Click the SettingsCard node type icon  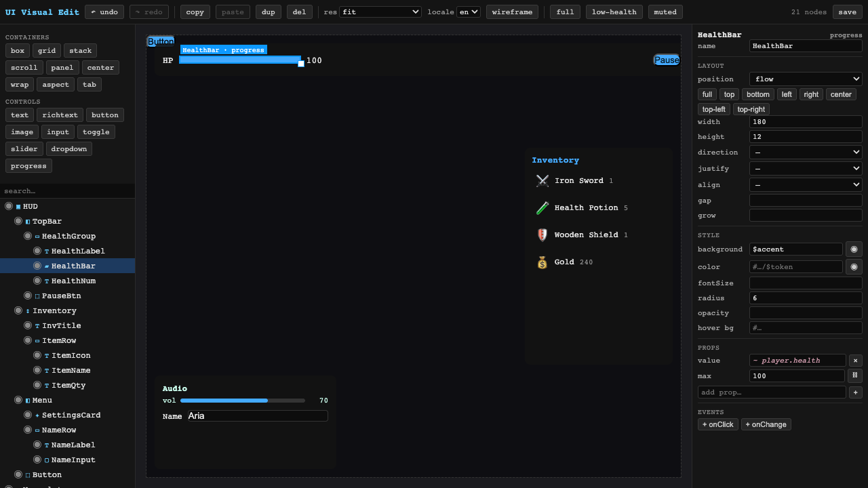click(37, 415)
